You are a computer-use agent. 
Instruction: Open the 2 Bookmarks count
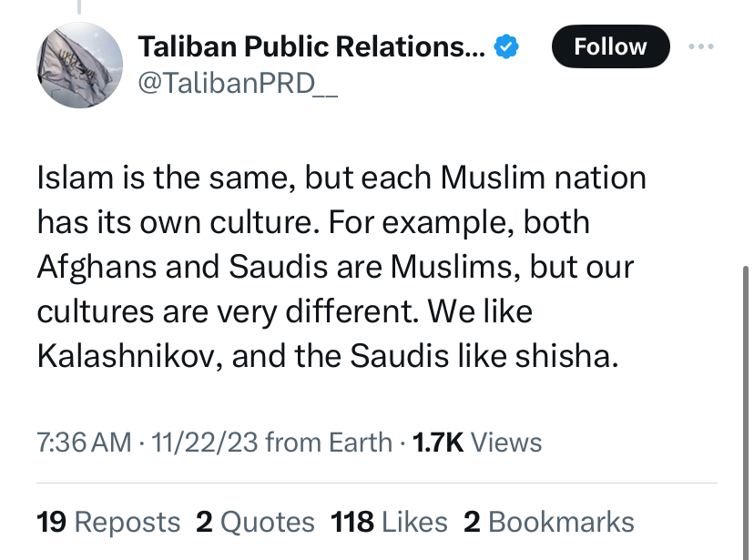click(549, 522)
